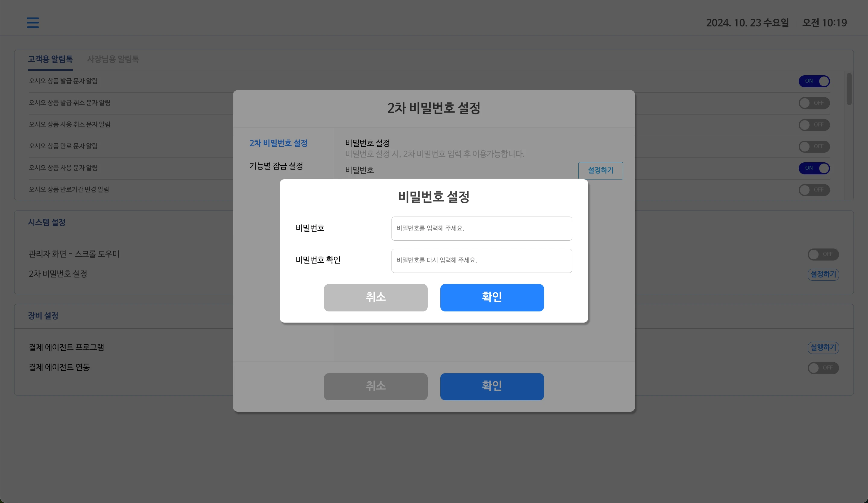Click 설정하기 link for 2차 비밀번호 설정 row
Viewport: 868px width, 503px height.
(823, 274)
